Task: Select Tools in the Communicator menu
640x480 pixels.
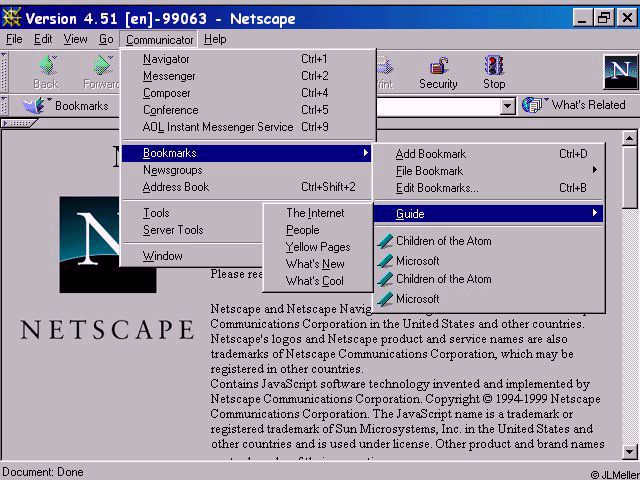Action: 193,213
